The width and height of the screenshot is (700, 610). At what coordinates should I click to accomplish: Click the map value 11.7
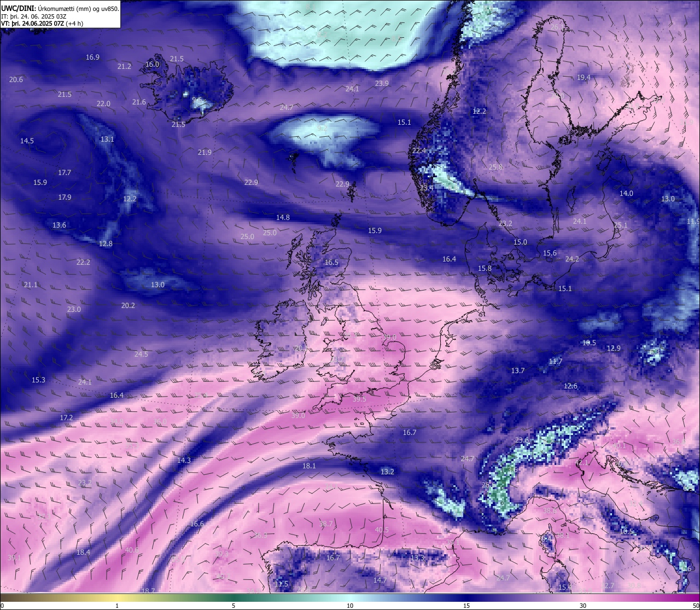pyautogui.click(x=555, y=362)
